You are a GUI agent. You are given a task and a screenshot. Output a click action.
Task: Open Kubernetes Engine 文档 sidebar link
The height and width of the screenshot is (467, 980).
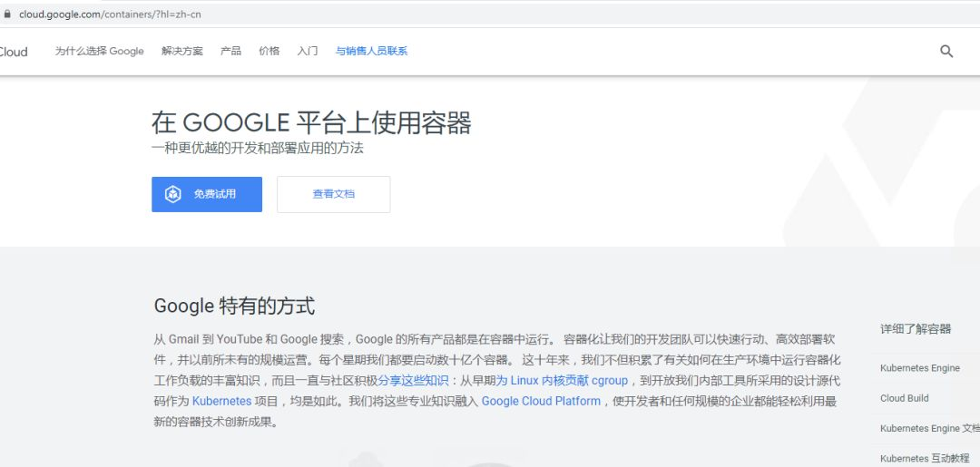pyautogui.click(x=930, y=428)
